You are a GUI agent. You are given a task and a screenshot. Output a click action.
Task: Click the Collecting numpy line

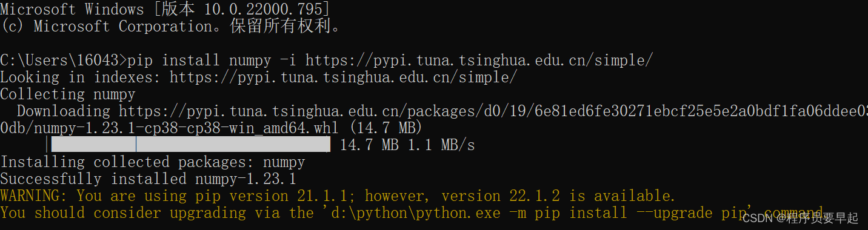tap(68, 94)
